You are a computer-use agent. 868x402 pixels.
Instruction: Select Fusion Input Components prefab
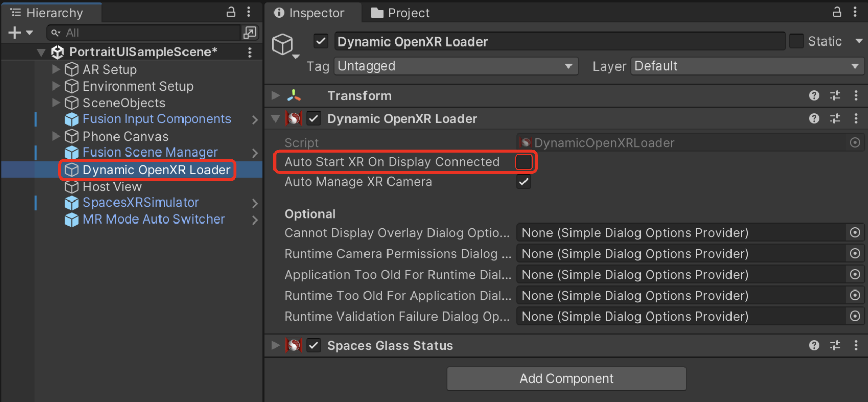click(156, 119)
